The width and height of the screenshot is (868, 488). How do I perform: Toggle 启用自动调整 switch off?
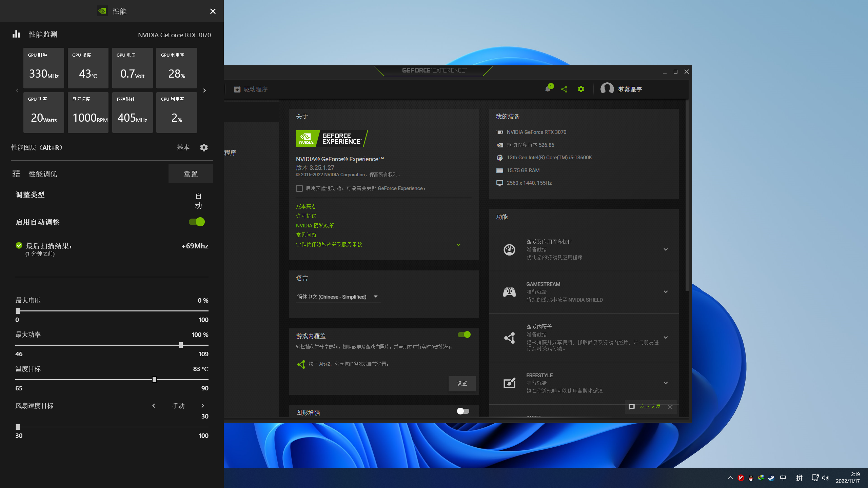click(x=197, y=222)
